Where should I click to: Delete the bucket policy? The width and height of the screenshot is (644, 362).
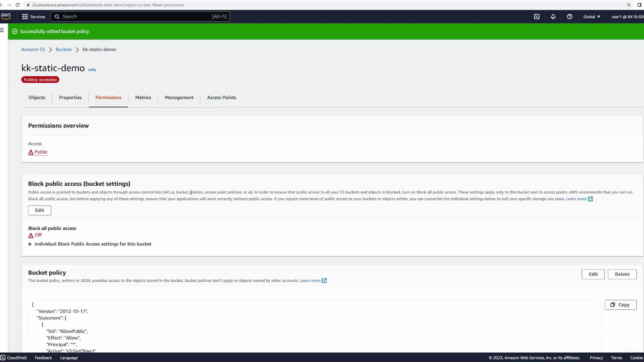click(622, 274)
